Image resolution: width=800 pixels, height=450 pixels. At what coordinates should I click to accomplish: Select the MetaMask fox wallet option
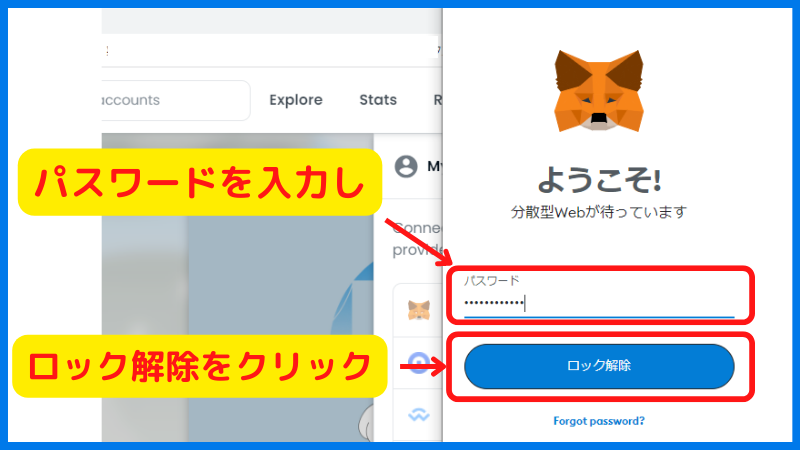point(419,310)
